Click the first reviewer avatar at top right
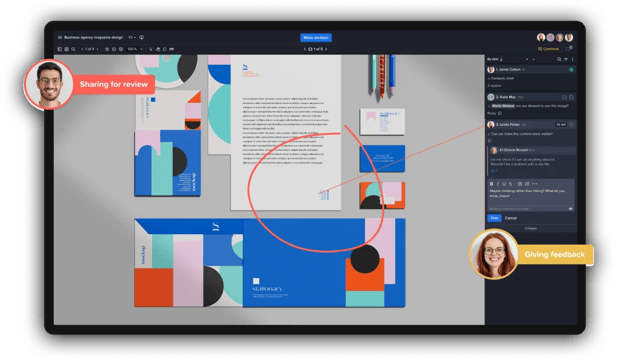Viewport: 624px width, 360px height. 541,38
